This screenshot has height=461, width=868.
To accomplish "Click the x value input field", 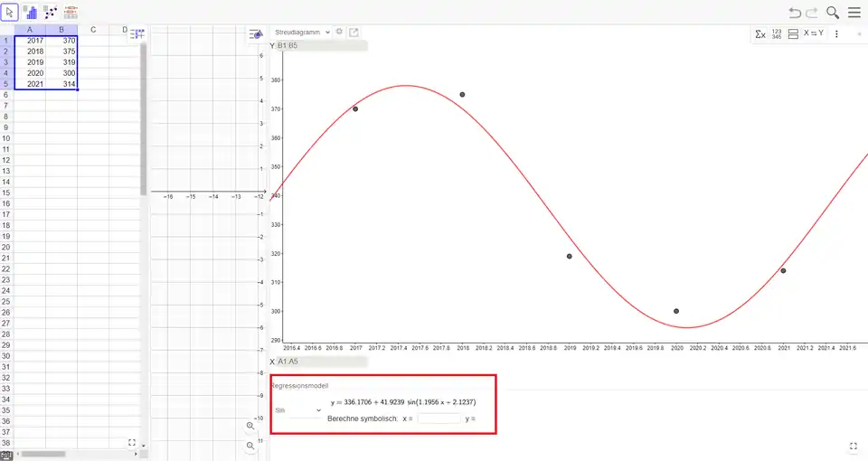I will point(439,419).
